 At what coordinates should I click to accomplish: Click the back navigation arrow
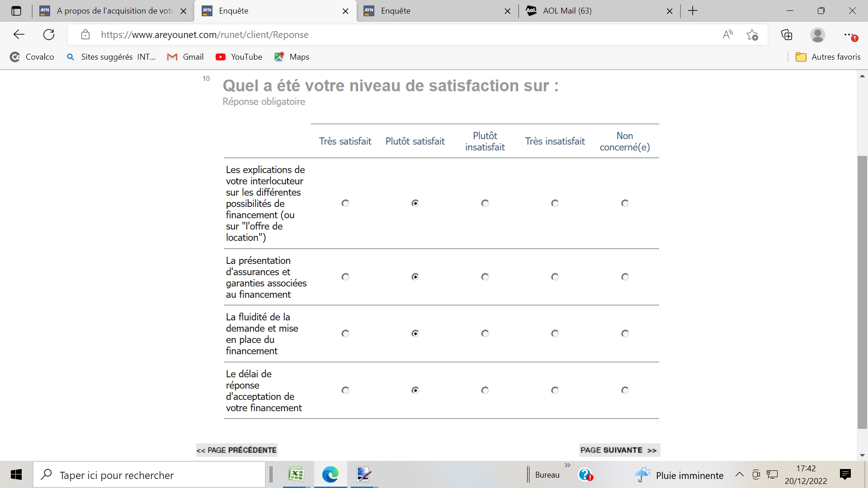coord(19,35)
